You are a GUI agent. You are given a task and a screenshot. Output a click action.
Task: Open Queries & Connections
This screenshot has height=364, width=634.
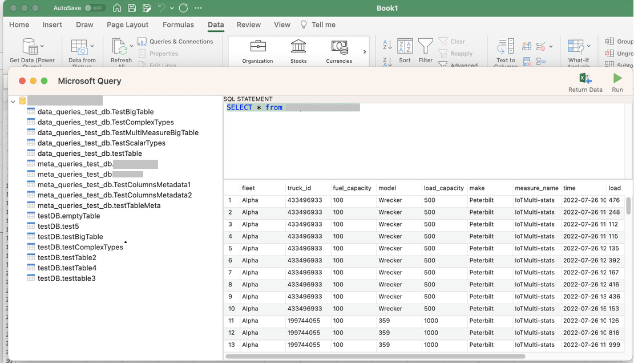click(x=176, y=41)
